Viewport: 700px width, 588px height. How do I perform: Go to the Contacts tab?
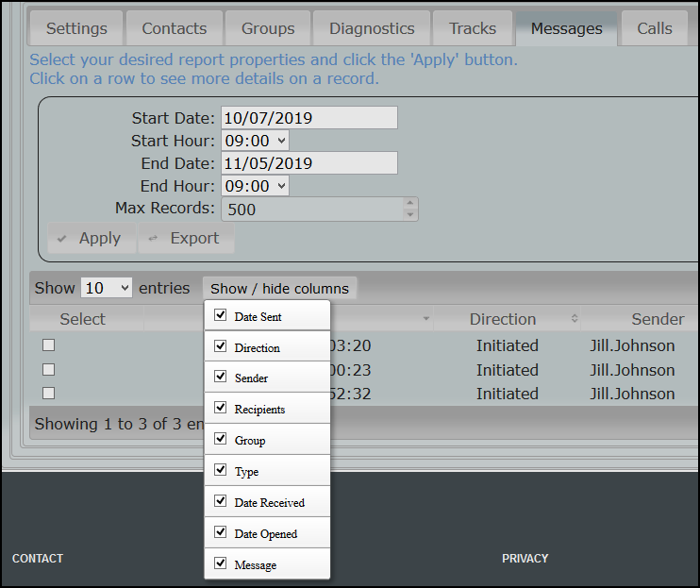point(175,28)
